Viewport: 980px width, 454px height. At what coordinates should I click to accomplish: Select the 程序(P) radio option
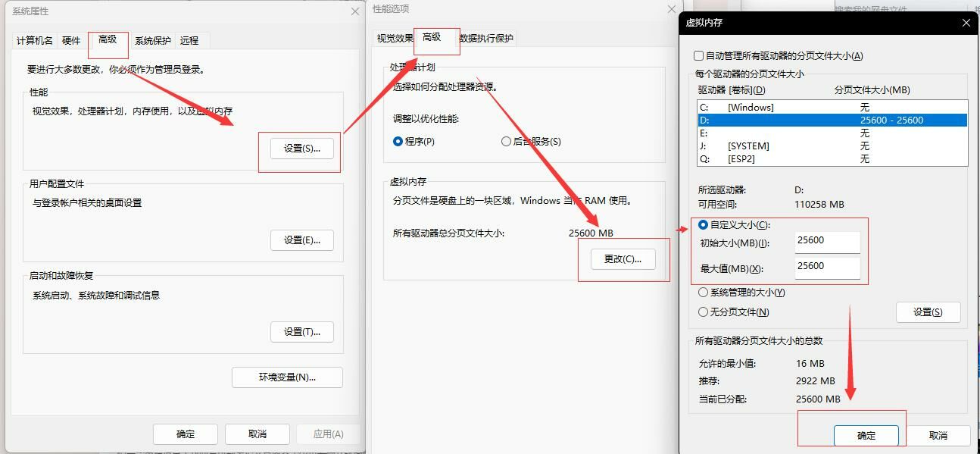pos(398,142)
